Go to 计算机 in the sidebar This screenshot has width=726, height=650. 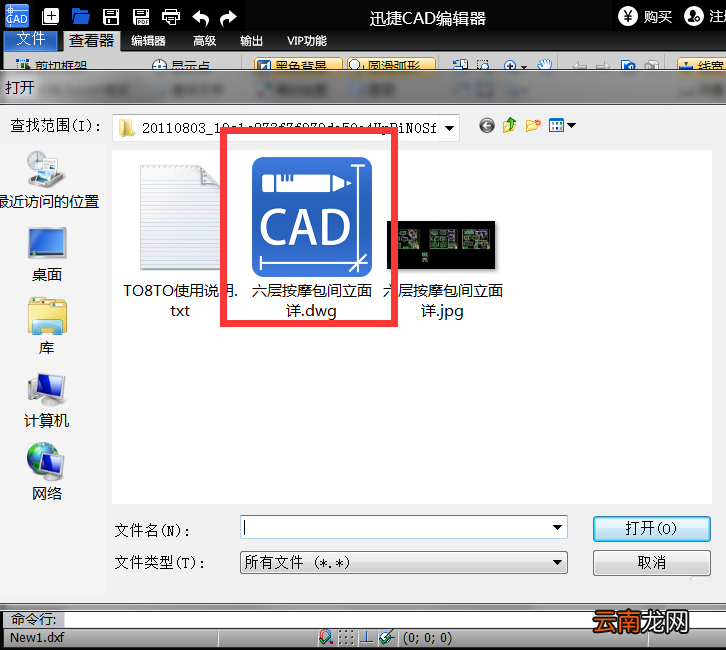coord(47,400)
